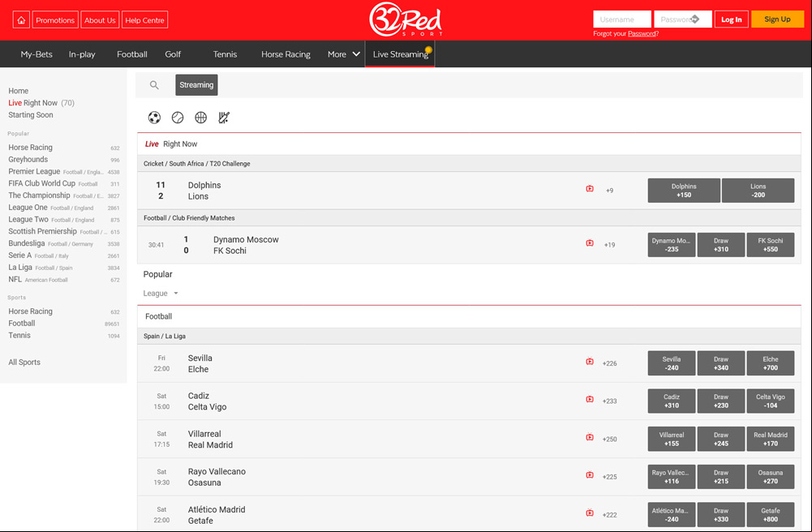Pick Dynamo Moscow at -235
Screen dimensions: 812x532
point(671,245)
